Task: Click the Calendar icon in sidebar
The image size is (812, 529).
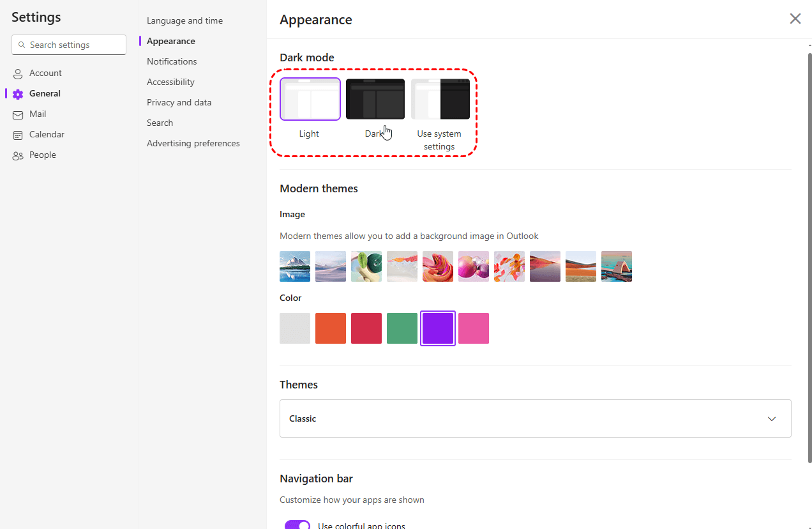Action: (x=18, y=135)
